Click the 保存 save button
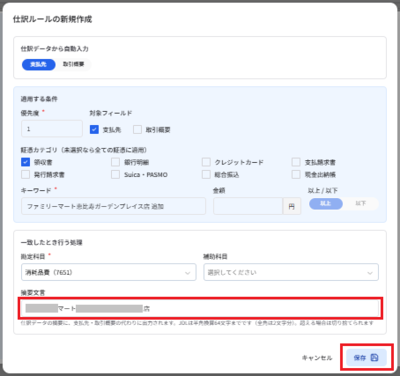This screenshot has width=400, height=376. (366, 357)
